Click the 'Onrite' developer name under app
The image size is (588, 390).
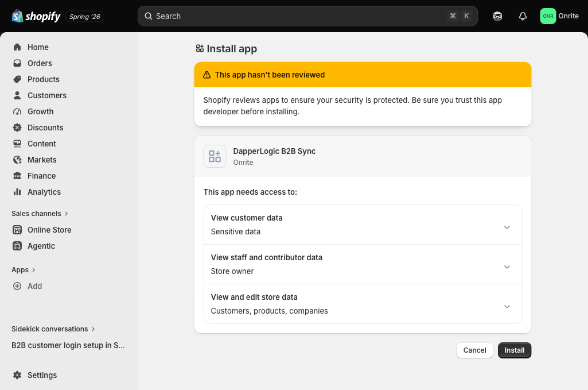point(243,162)
